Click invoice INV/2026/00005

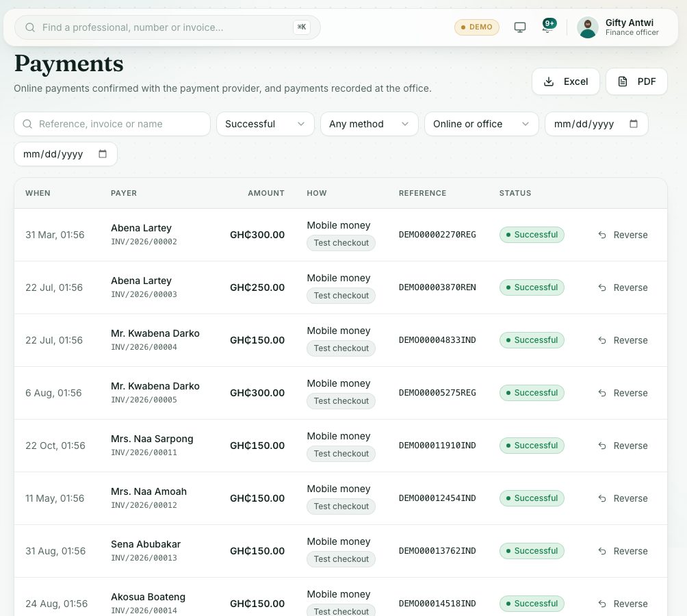tap(144, 400)
